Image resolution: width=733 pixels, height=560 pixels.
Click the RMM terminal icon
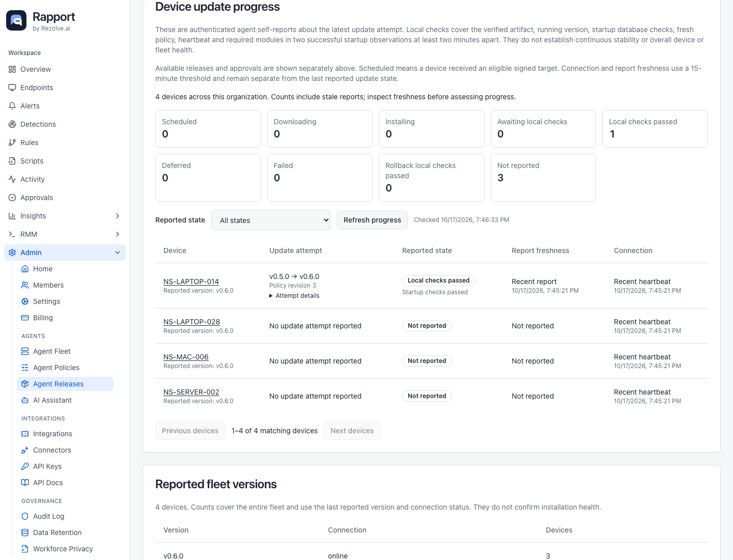(x=12, y=234)
